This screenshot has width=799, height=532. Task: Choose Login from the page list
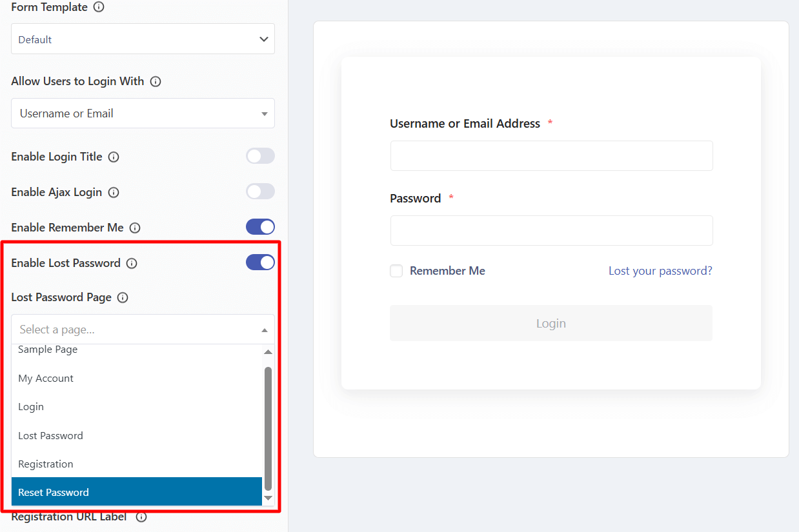pyautogui.click(x=137, y=407)
